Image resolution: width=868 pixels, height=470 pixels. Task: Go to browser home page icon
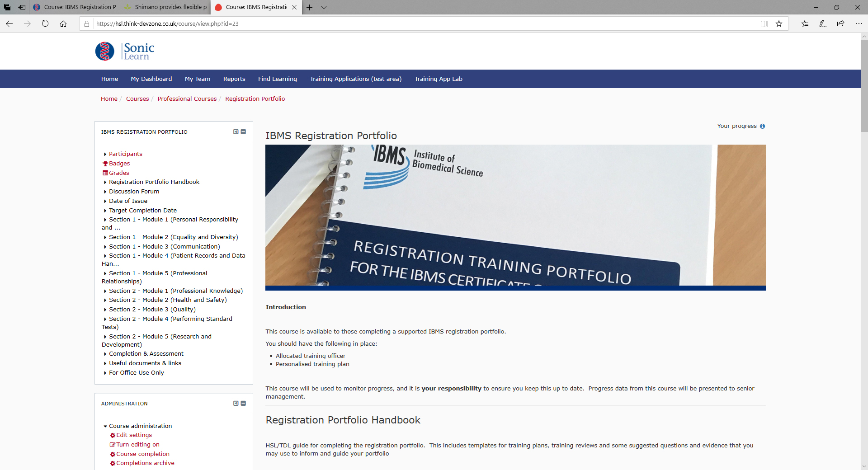pos(63,24)
